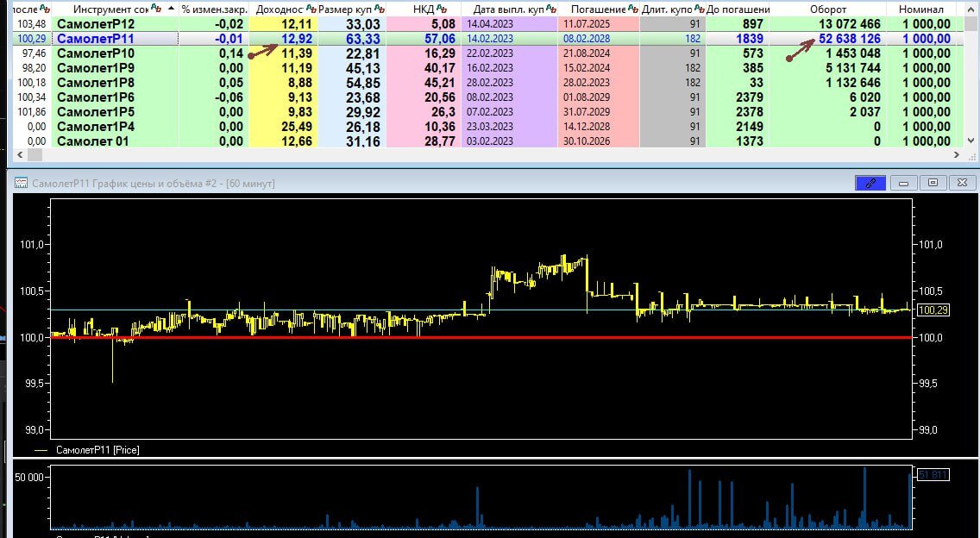Click the Погашение column header text
The height and width of the screenshot is (538, 980).
(x=598, y=9)
